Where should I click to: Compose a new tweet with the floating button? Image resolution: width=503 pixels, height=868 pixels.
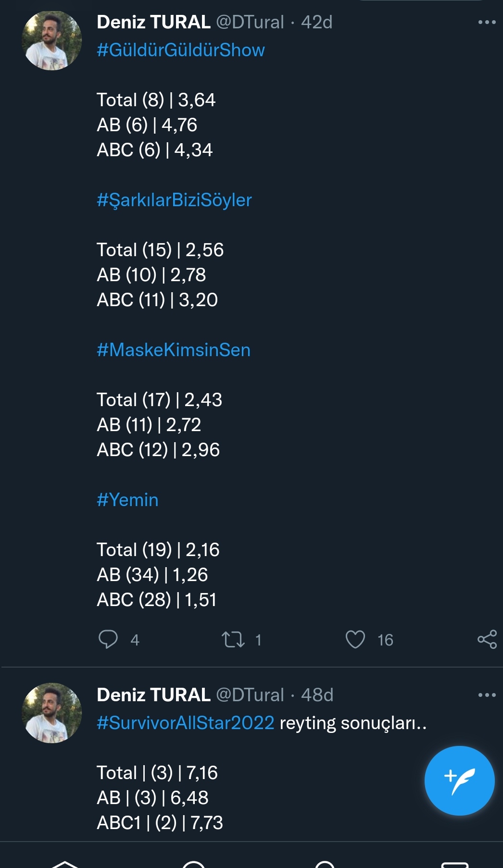459,781
